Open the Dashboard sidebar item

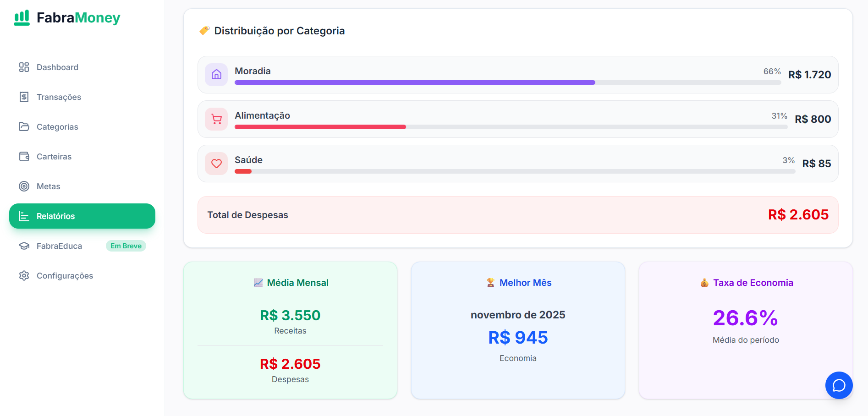57,67
